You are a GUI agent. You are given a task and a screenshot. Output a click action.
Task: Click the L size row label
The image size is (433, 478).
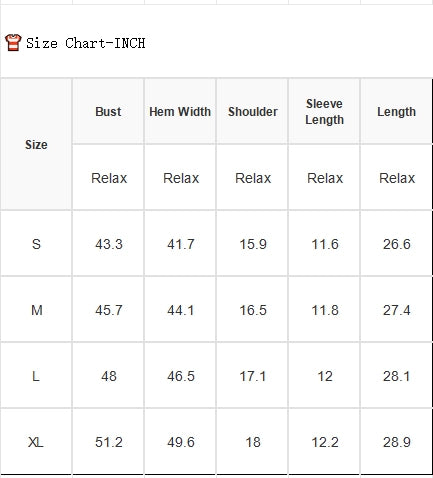36,376
